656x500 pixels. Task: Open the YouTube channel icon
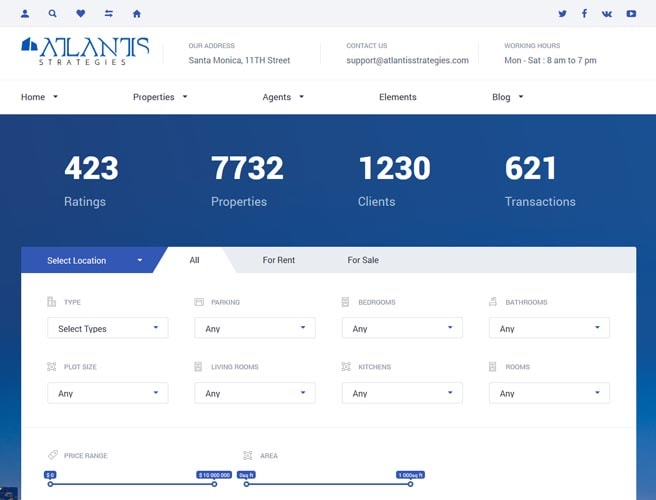coord(631,14)
